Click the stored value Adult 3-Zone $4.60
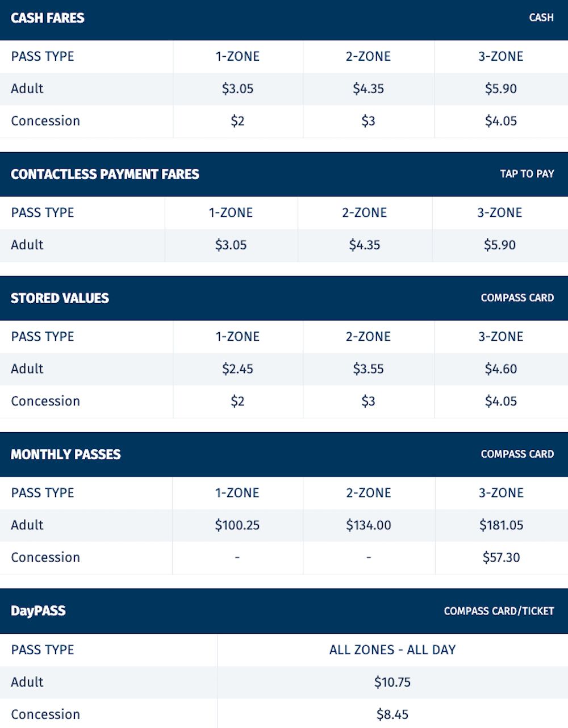This screenshot has height=728, width=568. 501,369
